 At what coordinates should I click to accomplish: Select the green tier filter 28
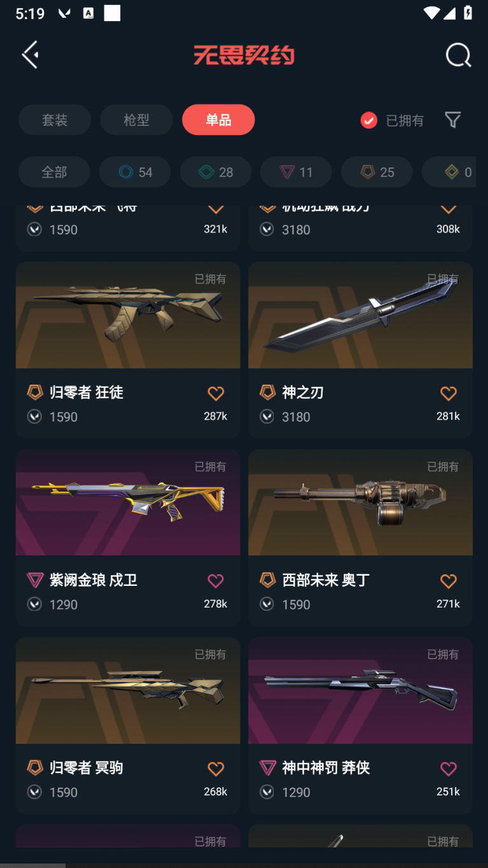click(x=216, y=172)
